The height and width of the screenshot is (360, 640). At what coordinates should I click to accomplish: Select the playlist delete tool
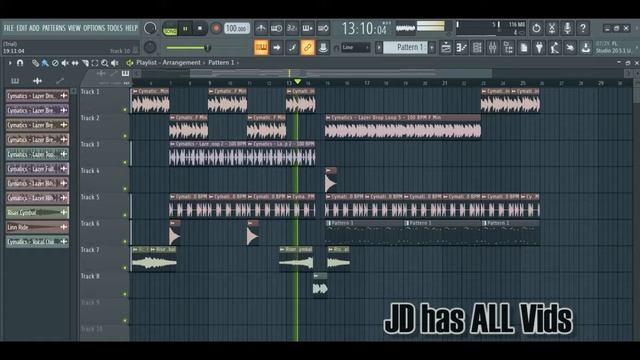[55, 63]
